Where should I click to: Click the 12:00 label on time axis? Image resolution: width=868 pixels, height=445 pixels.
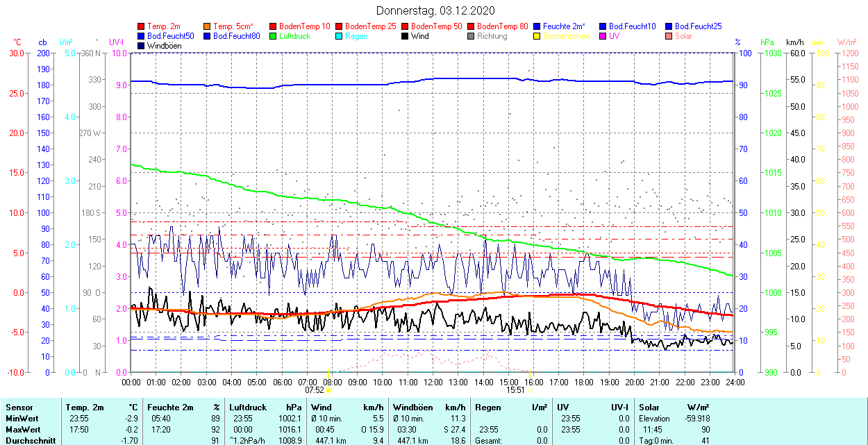pyautogui.click(x=433, y=382)
